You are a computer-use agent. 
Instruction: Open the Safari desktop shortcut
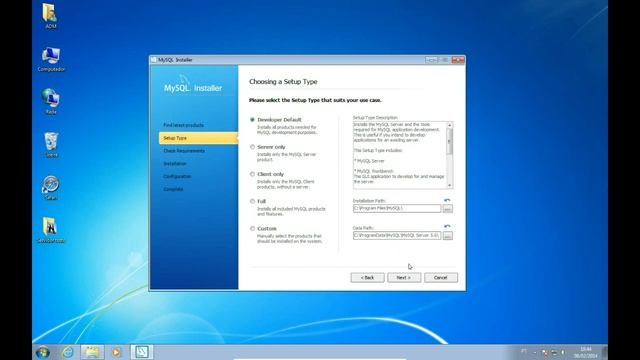coord(51,188)
